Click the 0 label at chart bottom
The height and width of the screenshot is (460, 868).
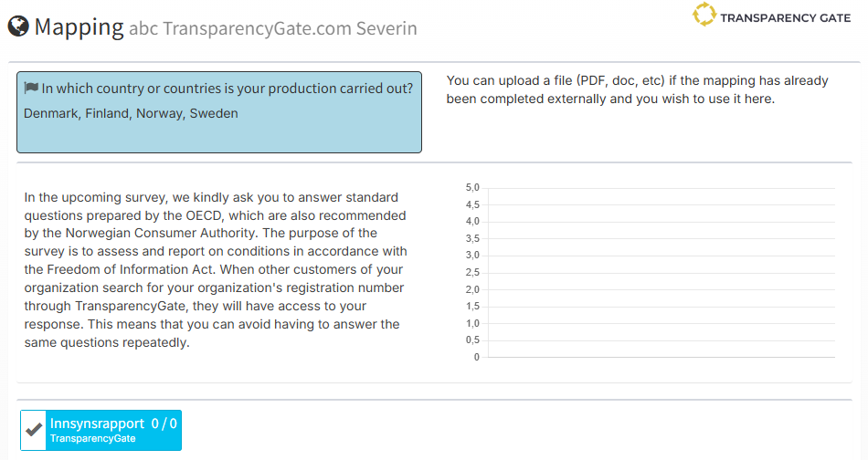[476, 357]
